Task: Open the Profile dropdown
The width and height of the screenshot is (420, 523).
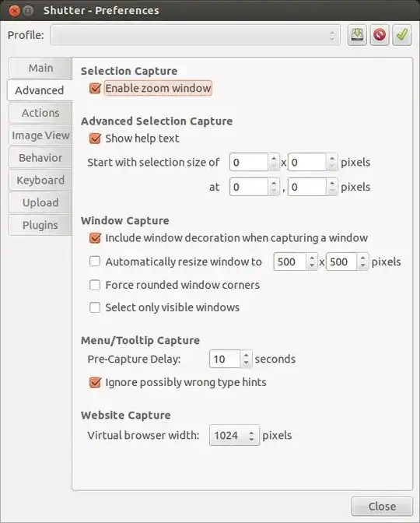Action: point(195,35)
